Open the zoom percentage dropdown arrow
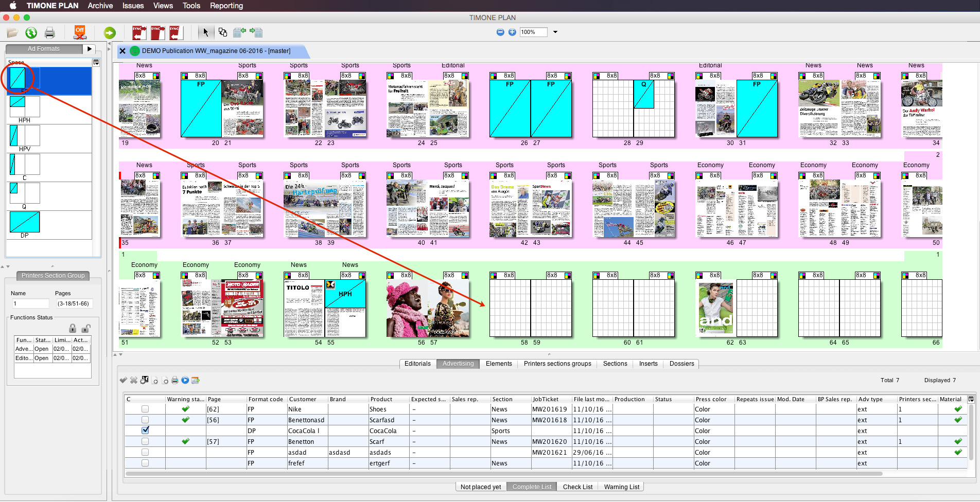 click(555, 32)
